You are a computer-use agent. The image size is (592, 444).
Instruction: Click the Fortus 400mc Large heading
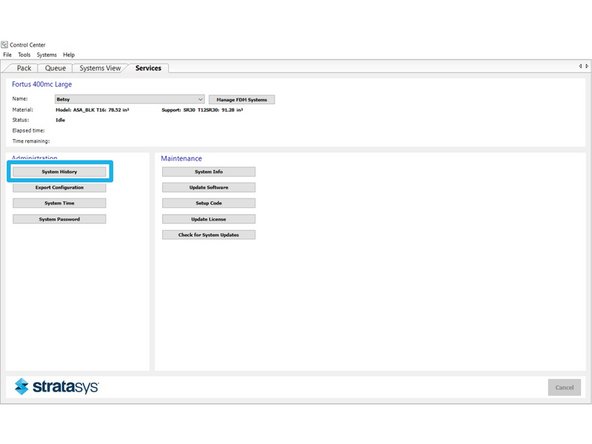42,84
